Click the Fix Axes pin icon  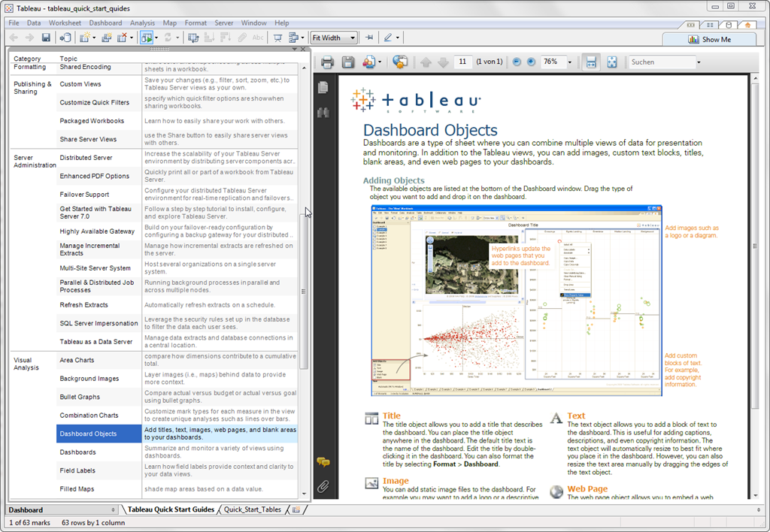click(x=369, y=38)
